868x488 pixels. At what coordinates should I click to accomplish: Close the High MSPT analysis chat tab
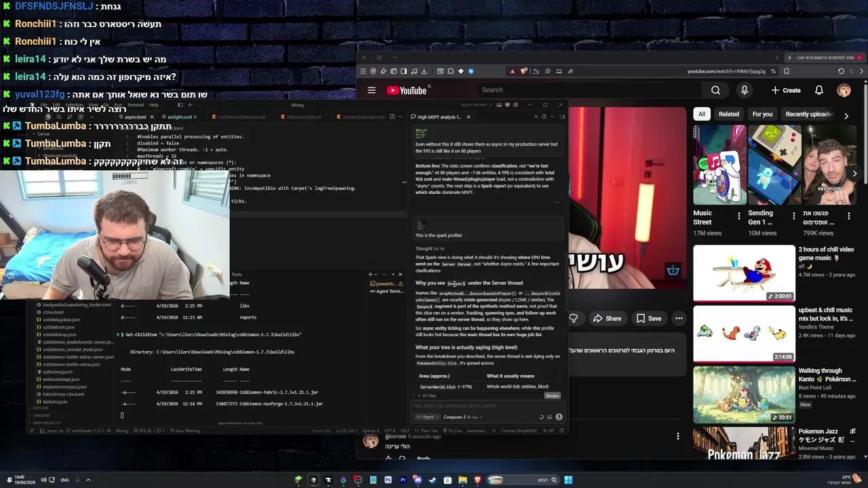pyautogui.click(x=468, y=117)
